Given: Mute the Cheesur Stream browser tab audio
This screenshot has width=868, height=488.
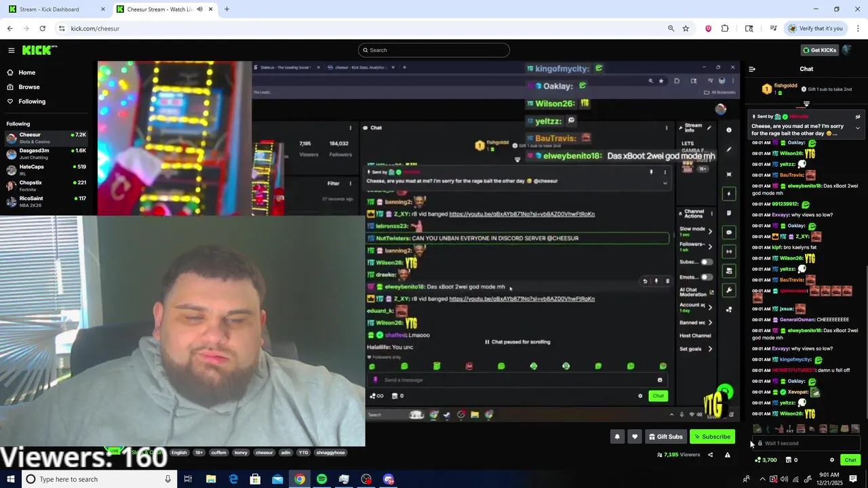Looking at the screenshot, I should coord(199,9).
